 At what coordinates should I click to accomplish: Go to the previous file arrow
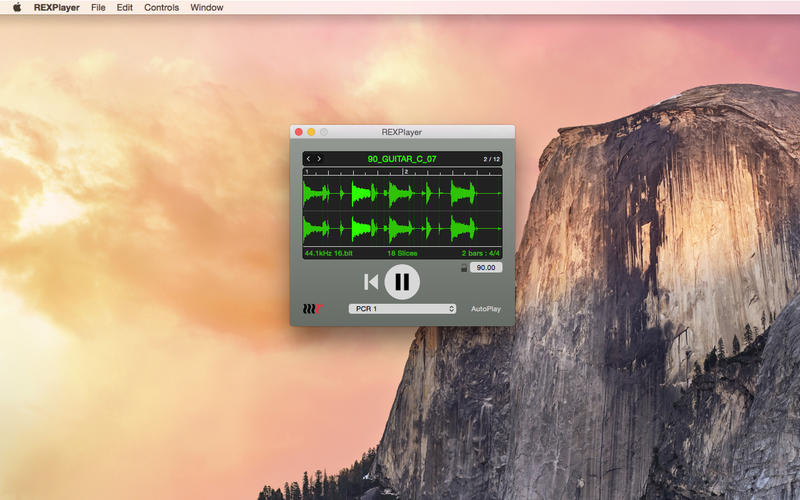click(x=308, y=159)
